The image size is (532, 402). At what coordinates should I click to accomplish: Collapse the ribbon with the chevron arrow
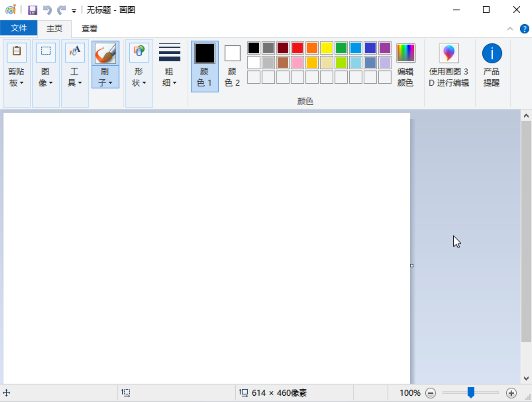[x=510, y=28]
